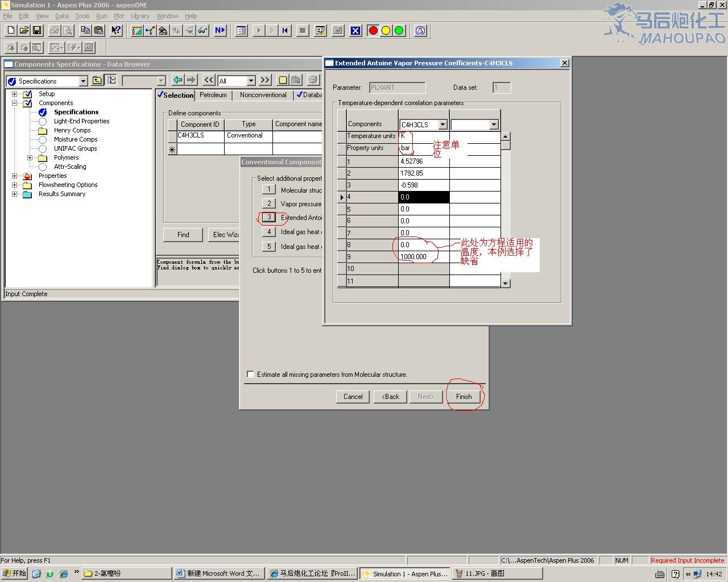This screenshot has width=728, height=582.
Task: Click the yellow circle status icon
Action: click(x=386, y=30)
